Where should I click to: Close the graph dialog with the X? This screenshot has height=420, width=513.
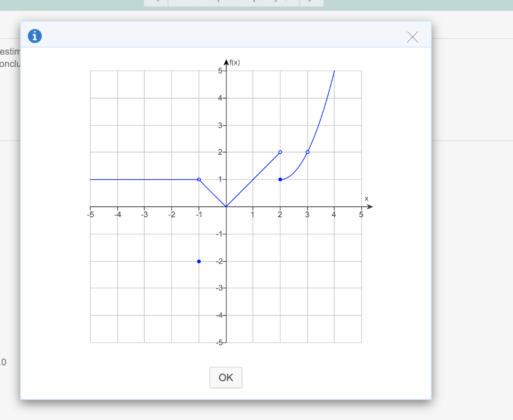click(x=412, y=37)
